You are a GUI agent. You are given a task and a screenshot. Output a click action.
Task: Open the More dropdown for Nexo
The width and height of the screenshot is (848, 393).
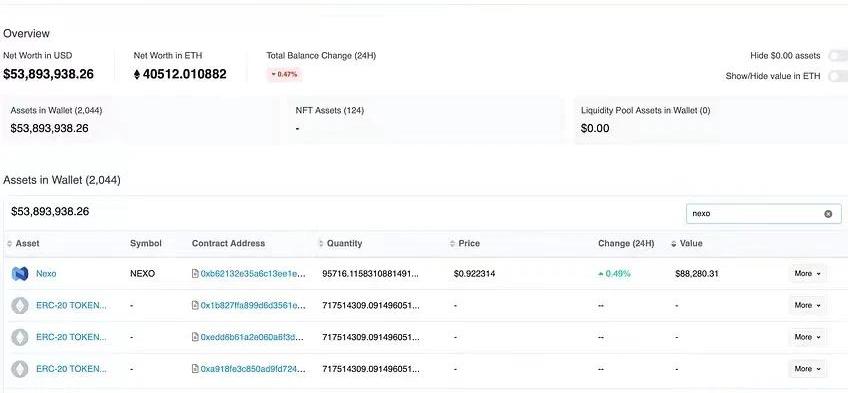click(x=807, y=274)
